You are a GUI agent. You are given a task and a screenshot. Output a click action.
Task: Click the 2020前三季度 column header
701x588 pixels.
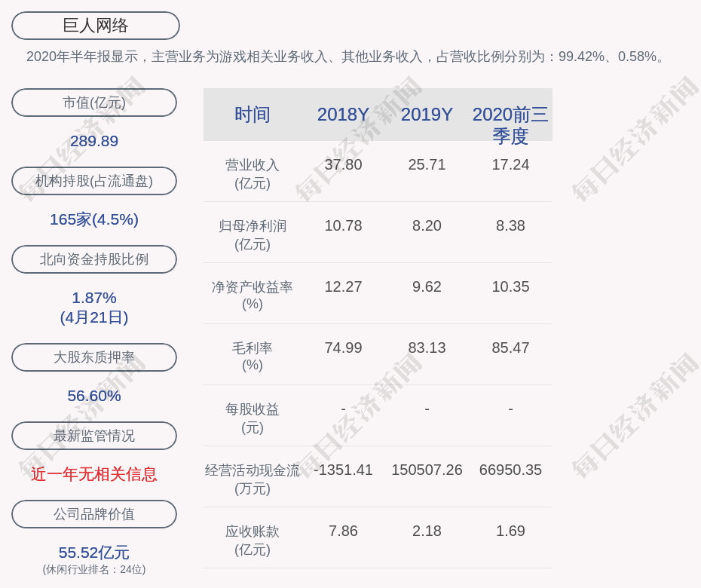point(510,125)
